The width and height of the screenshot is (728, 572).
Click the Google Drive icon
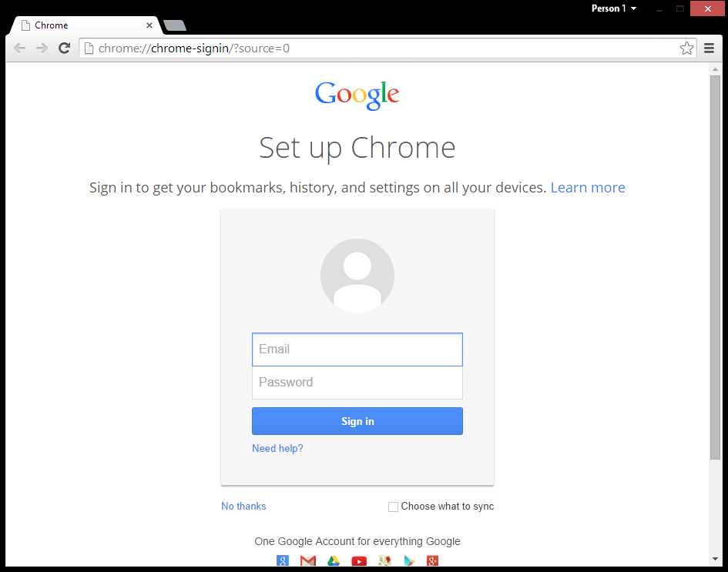click(x=334, y=561)
